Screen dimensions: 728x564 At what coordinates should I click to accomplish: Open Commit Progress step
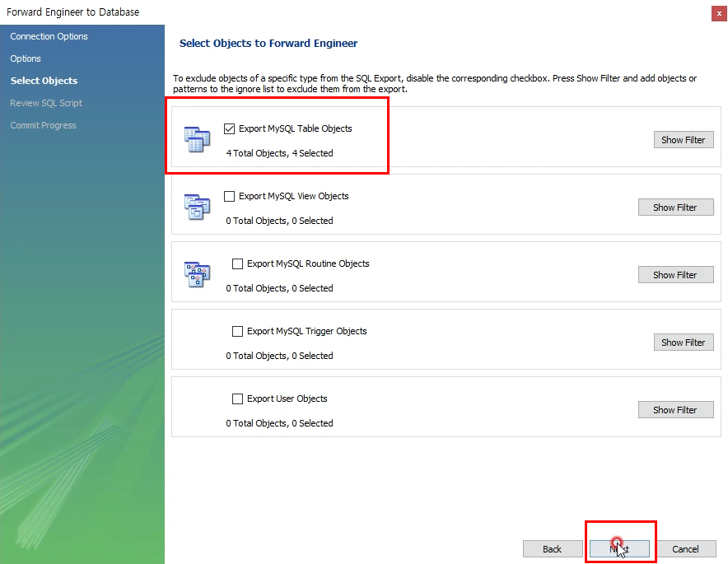pyautogui.click(x=43, y=125)
